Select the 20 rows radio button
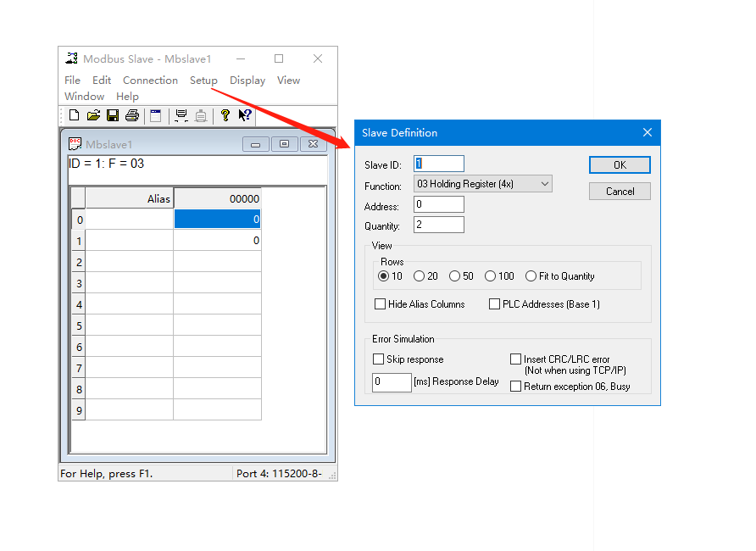756x551 pixels. [419, 276]
